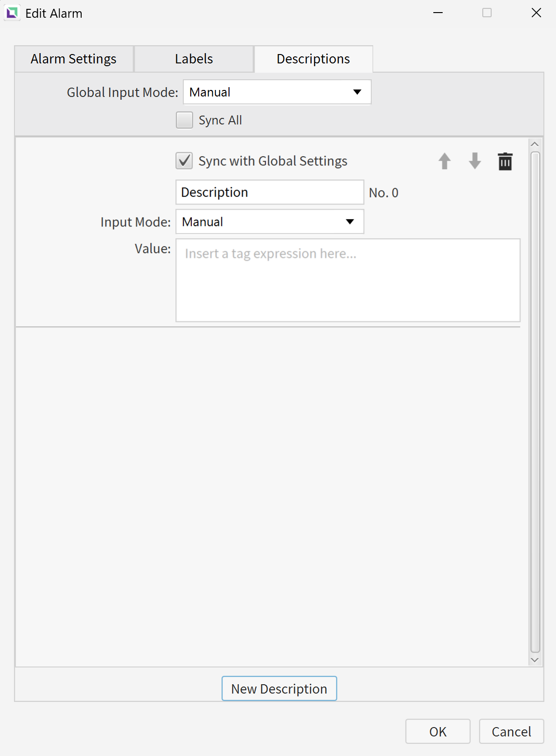Click the 'Global Input Mode:' label

coord(123,92)
